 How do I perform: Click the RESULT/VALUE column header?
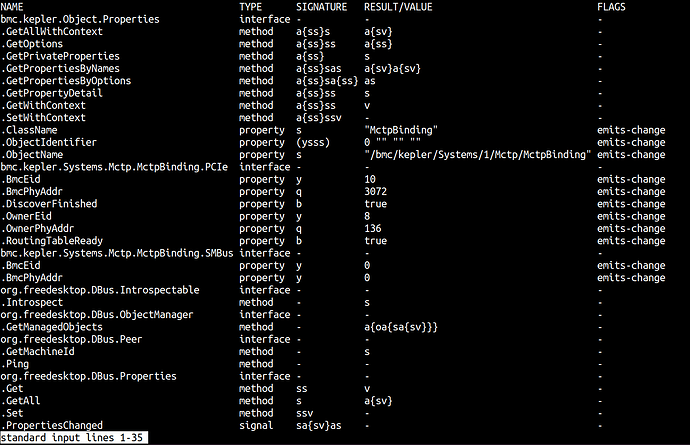pos(398,7)
